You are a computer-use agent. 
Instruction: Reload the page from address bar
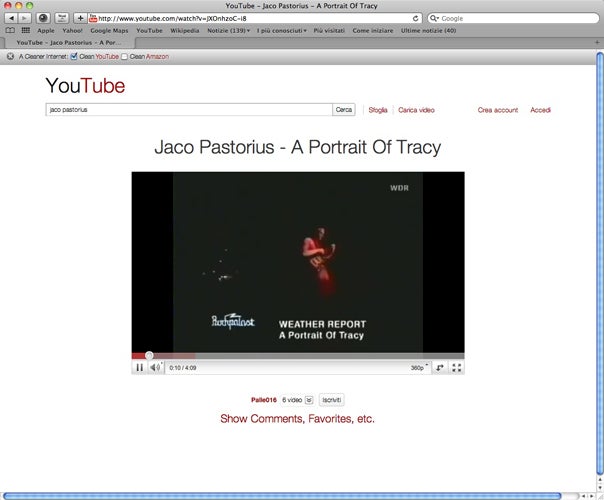coord(416,18)
